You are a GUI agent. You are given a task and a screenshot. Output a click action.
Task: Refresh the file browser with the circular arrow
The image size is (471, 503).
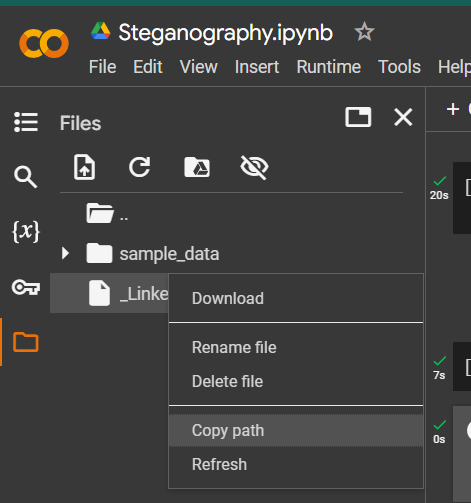click(140, 167)
